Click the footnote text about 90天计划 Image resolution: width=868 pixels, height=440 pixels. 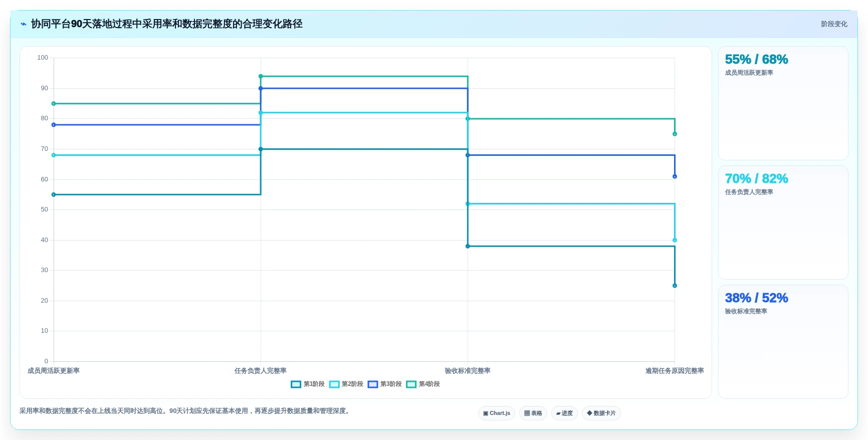click(185, 411)
